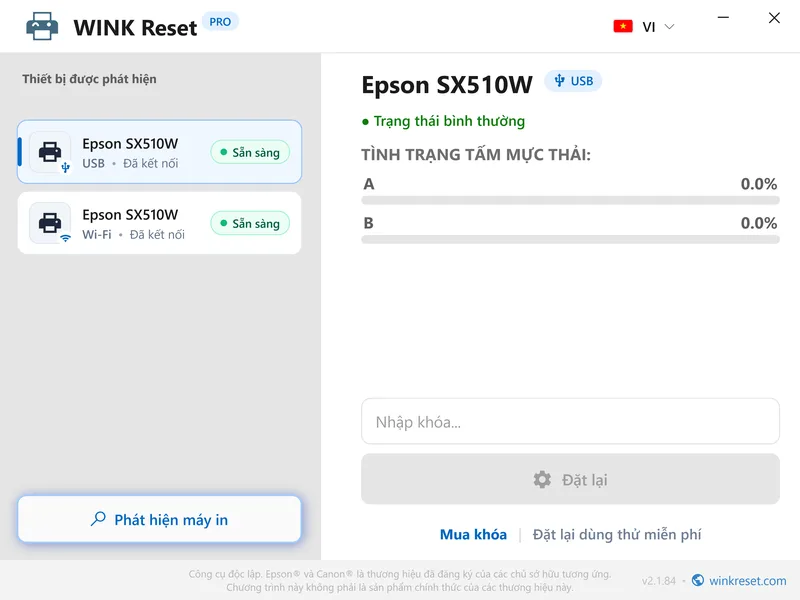The width and height of the screenshot is (800, 600).
Task: Click the TÌNH TRẠNG TẤM MỰC THẢI heading
Action: (476, 154)
